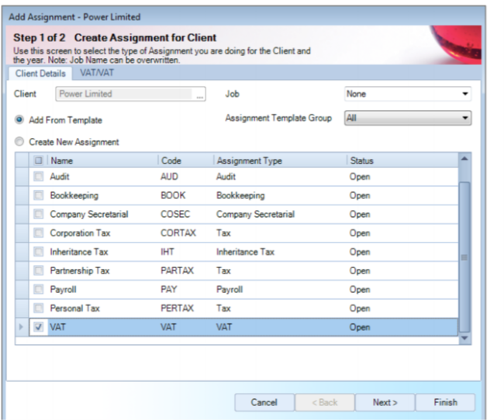Select Create New Assignment radio option
Viewport: 504px width, 420px height.
click(x=19, y=142)
